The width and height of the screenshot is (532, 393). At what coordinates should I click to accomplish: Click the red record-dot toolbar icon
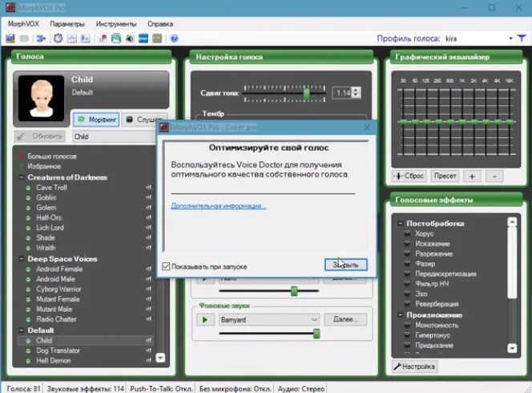click(x=103, y=38)
